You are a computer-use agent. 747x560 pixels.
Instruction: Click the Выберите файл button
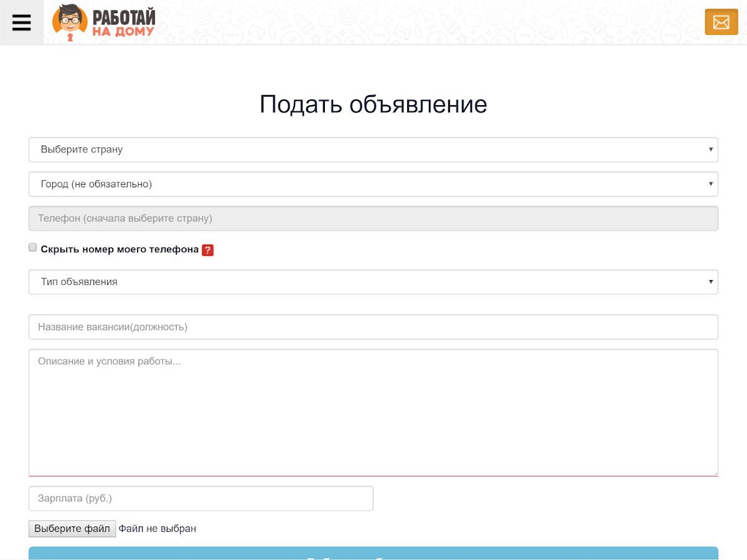click(72, 529)
